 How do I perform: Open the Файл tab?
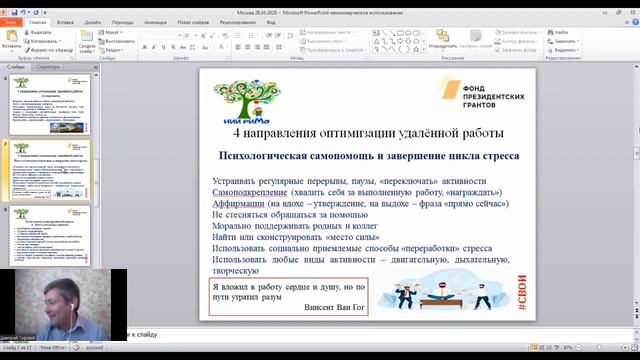[x=11, y=22]
